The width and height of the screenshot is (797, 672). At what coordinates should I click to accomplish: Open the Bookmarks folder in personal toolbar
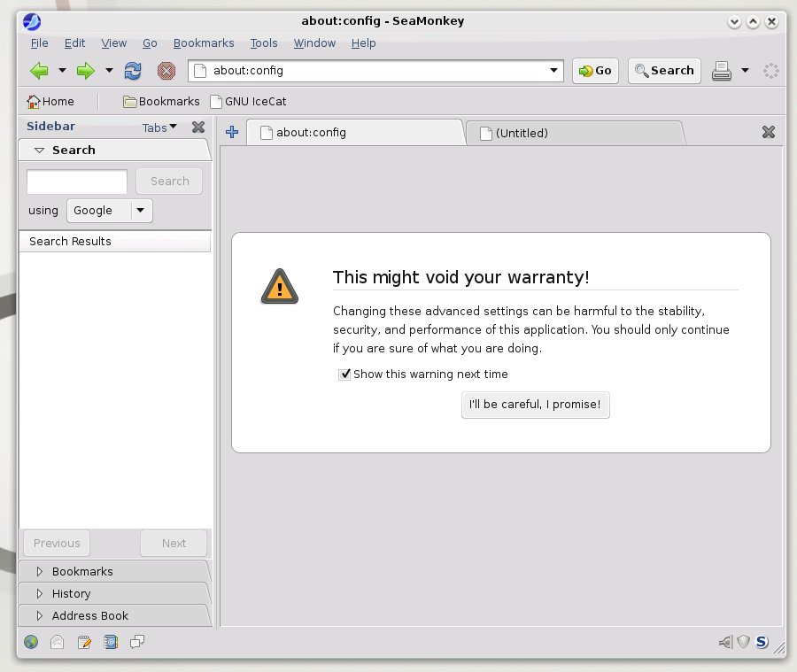162,102
